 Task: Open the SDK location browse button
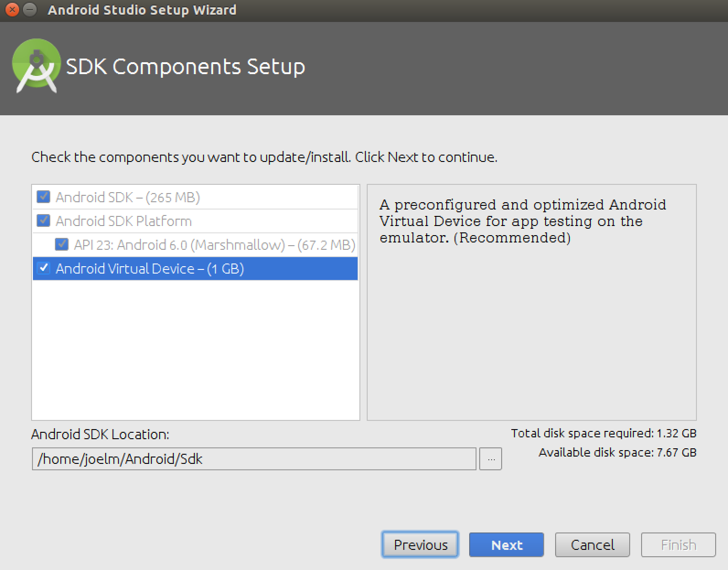(491, 459)
